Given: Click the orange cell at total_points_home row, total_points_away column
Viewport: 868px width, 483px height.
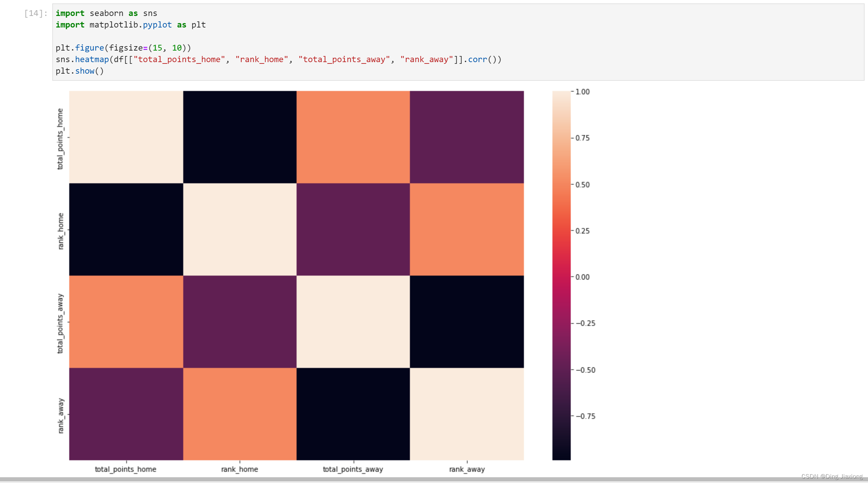Looking at the screenshot, I should click(x=353, y=137).
